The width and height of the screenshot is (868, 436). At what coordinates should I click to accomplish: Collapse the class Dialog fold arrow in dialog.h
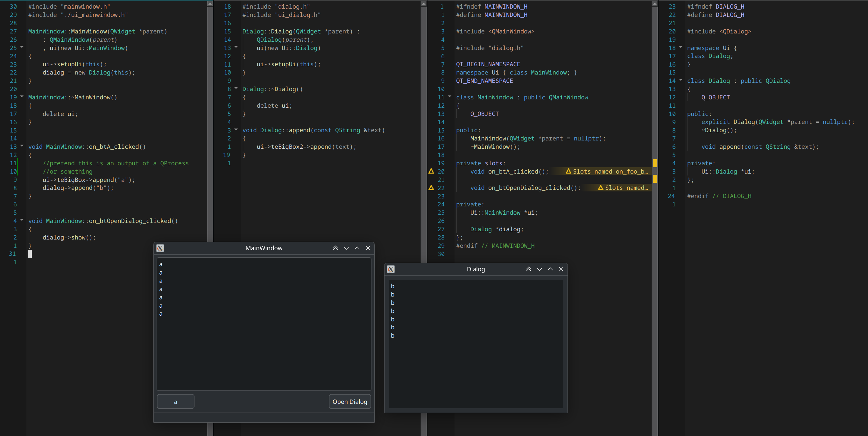[681, 80]
